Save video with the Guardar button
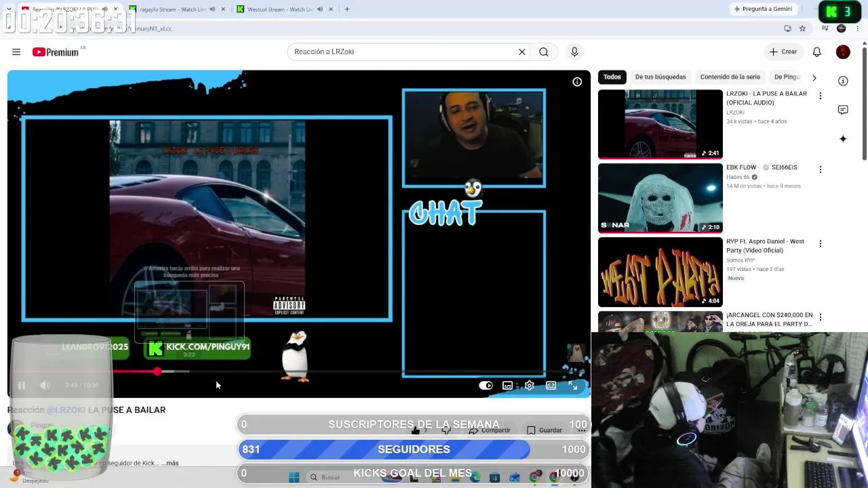868x488 pixels. click(545, 430)
